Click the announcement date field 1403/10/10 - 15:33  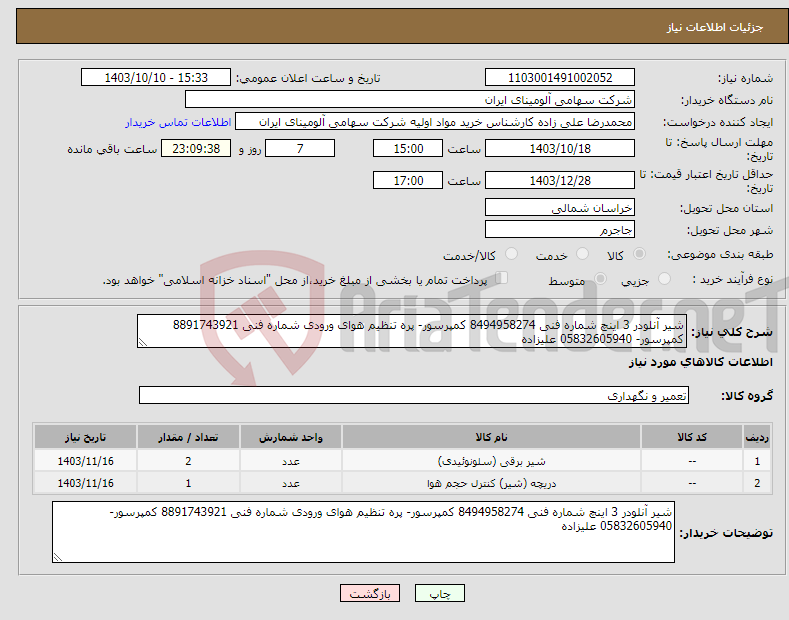point(156,78)
